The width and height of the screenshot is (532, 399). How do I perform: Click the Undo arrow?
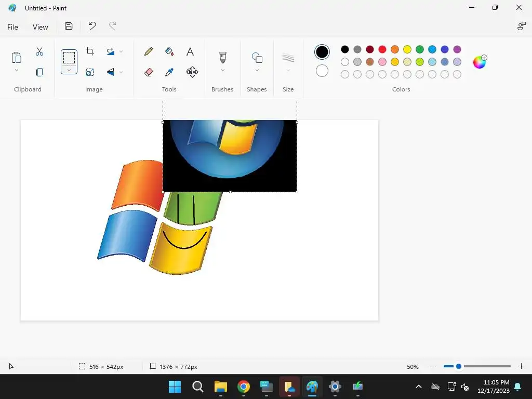[x=92, y=26]
